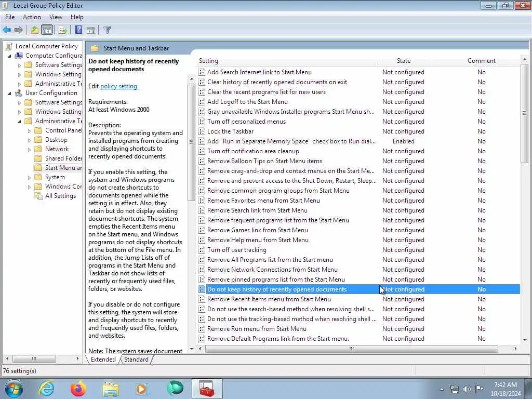This screenshot has width=532, height=399.
Task: Expand Windows Settings under User Configuration
Action: (19, 112)
